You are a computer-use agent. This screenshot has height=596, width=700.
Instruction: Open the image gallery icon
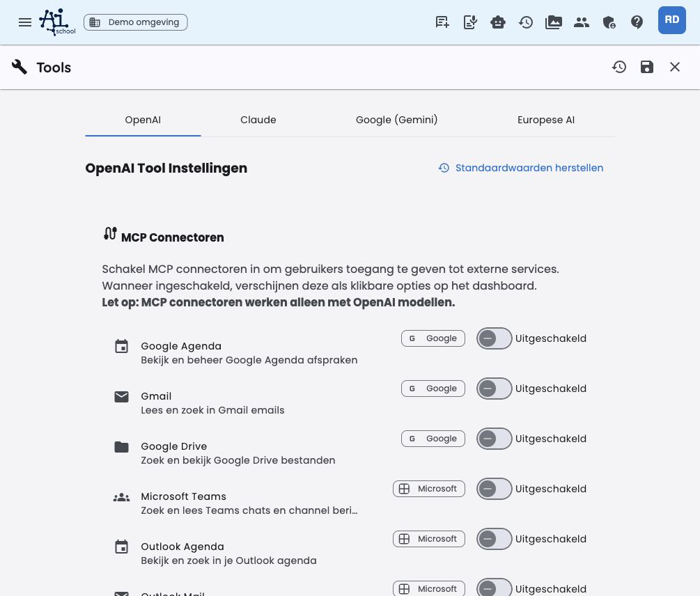coord(554,22)
